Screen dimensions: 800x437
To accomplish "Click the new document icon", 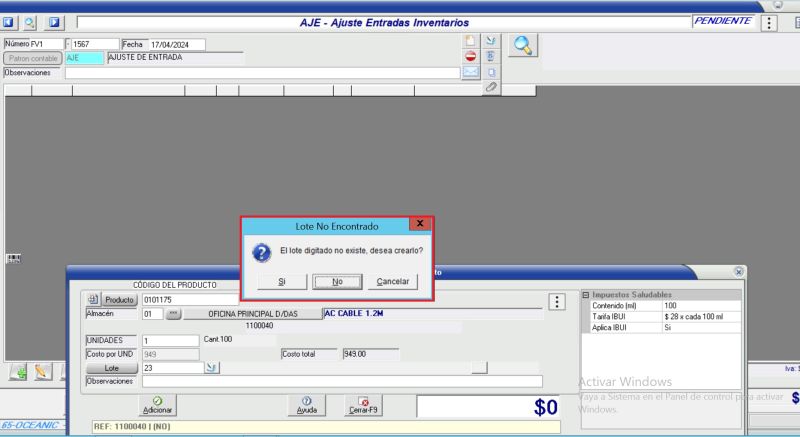I will [x=471, y=41].
